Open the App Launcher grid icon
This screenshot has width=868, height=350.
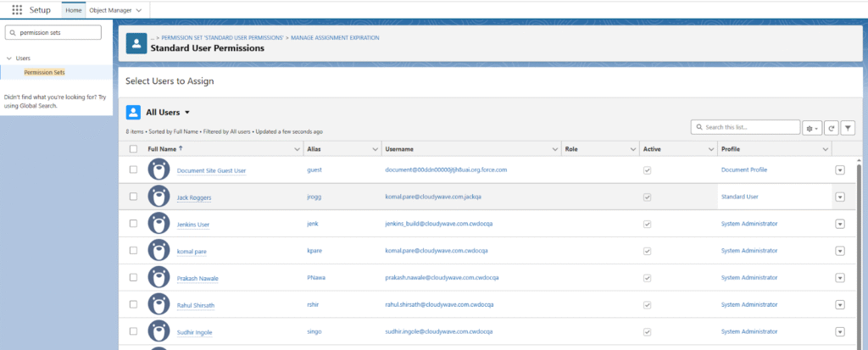(x=17, y=9)
